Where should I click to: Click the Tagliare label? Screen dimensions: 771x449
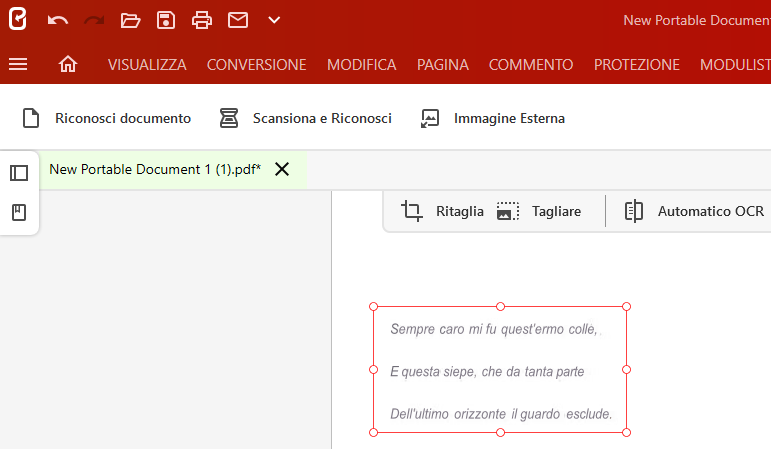[556, 211]
